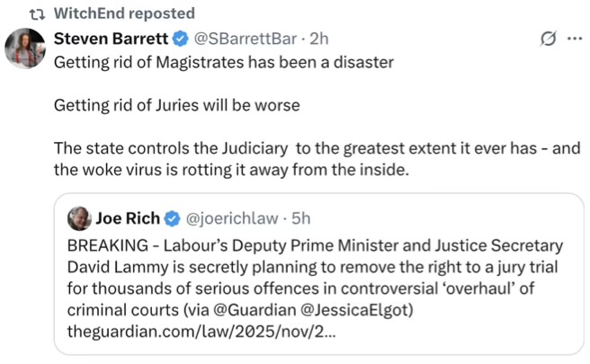The width and height of the screenshot is (590, 364).
Task: Click the line 'Getting rid of Juries will be worse'
Action: (176, 105)
